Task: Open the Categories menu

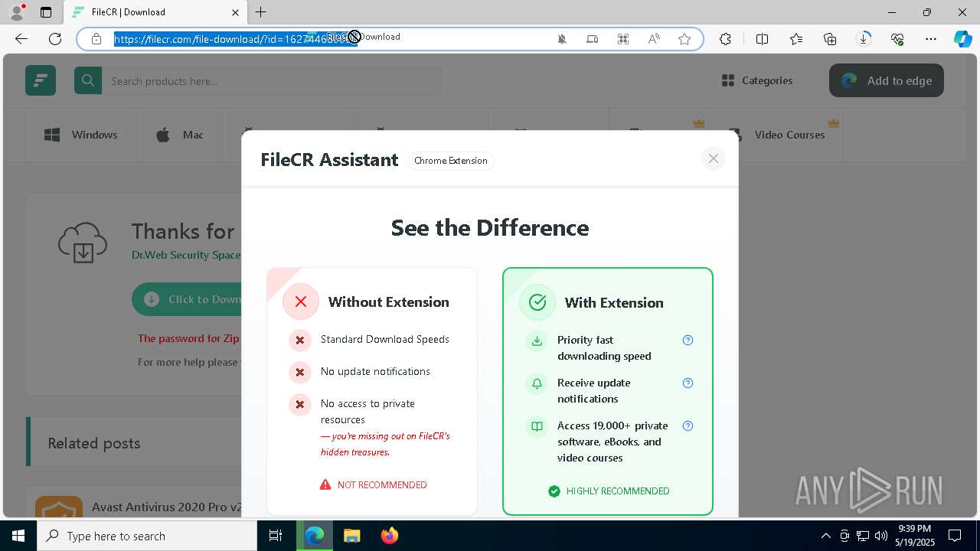Action: (756, 80)
